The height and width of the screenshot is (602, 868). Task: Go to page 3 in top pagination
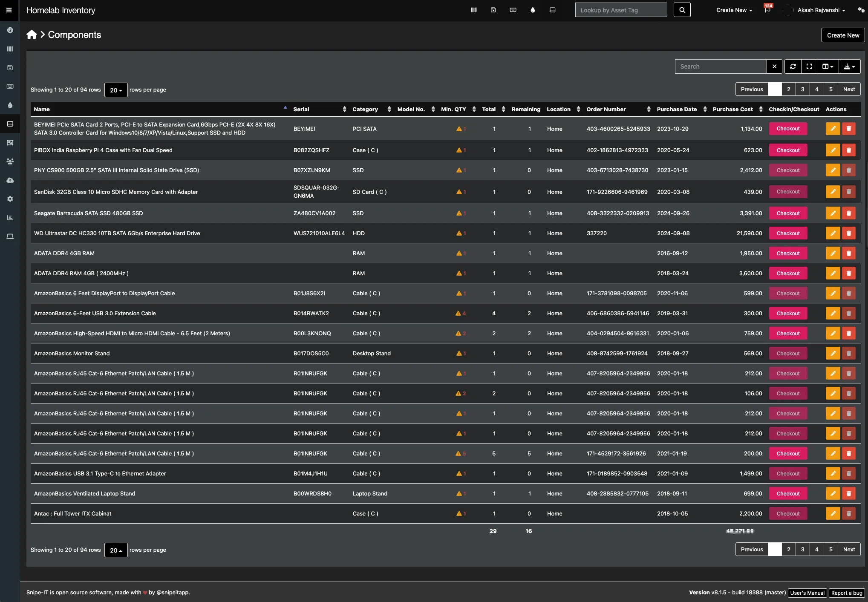[802, 89]
